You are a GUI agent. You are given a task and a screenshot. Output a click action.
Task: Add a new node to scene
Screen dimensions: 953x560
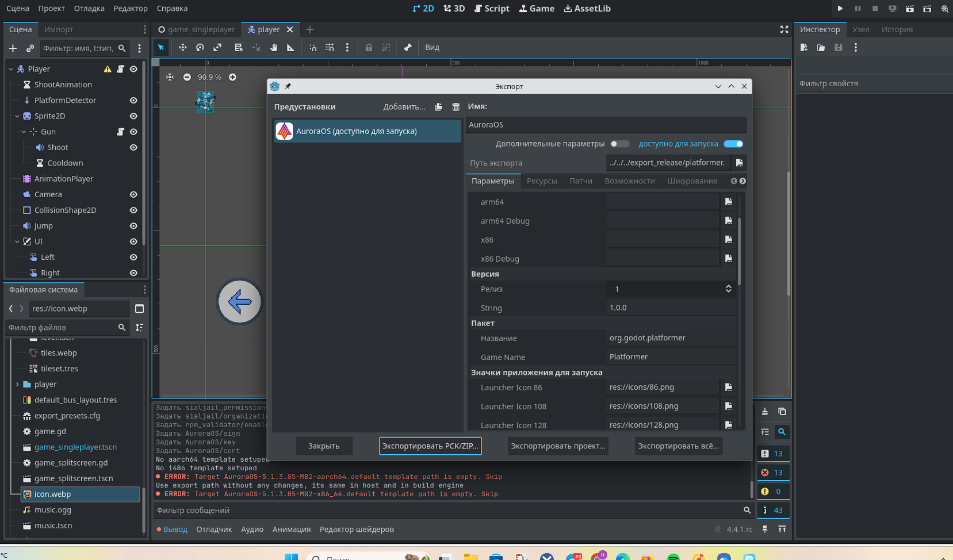(x=13, y=48)
